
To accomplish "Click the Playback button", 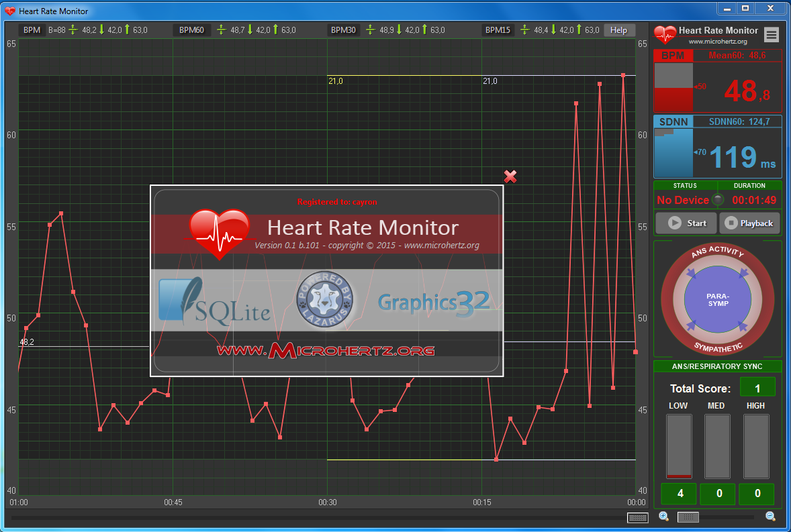I will click(749, 223).
